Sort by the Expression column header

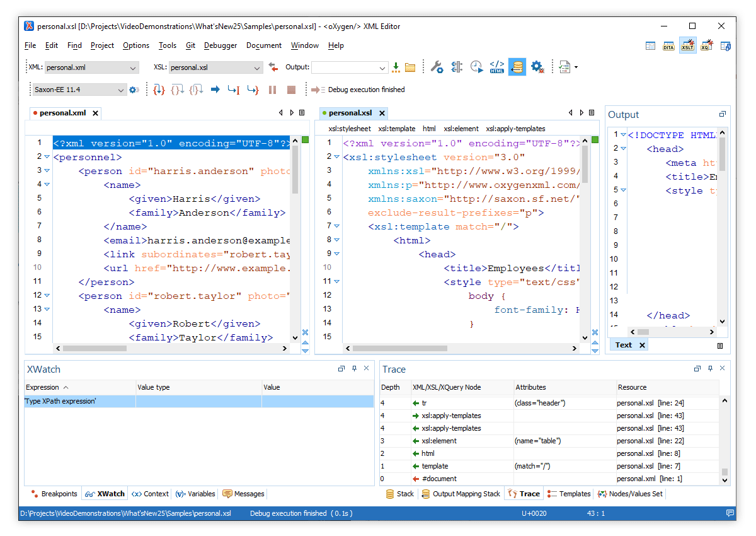click(79, 387)
